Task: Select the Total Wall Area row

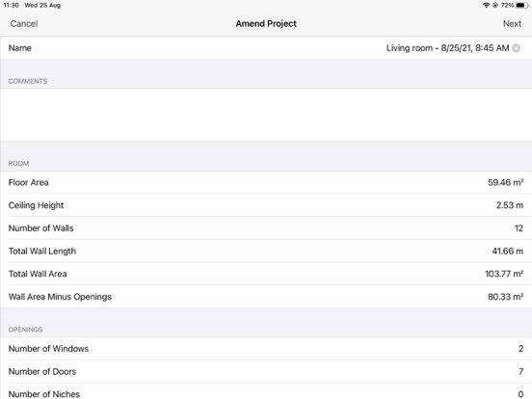Action: tap(266, 274)
